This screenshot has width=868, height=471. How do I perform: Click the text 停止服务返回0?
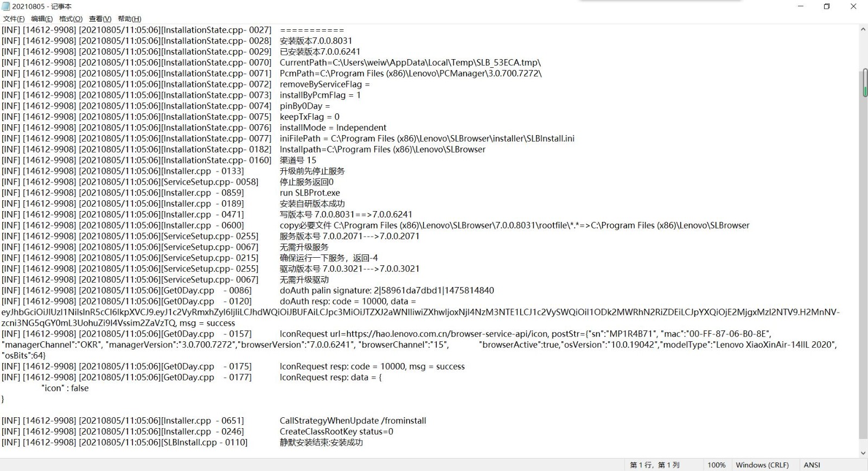point(307,182)
